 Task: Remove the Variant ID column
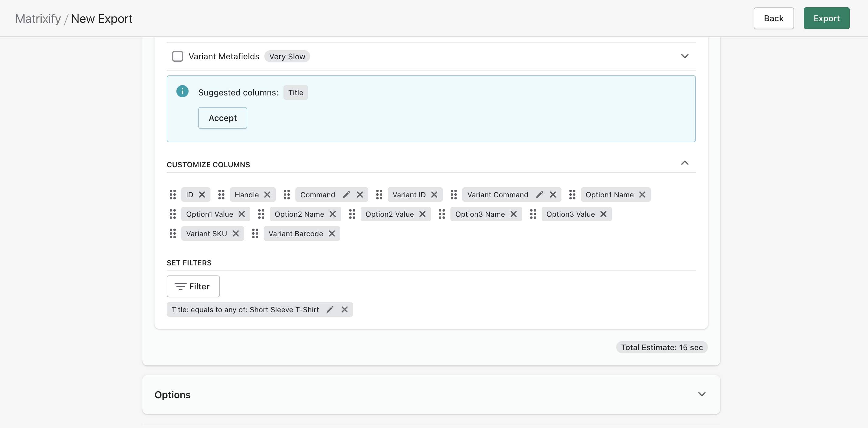click(x=434, y=195)
